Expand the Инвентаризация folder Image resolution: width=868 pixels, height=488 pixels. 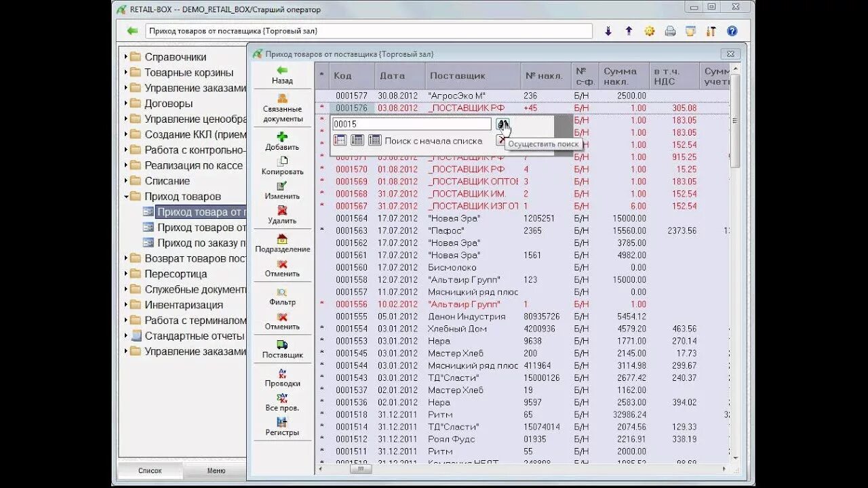coord(126,305)
